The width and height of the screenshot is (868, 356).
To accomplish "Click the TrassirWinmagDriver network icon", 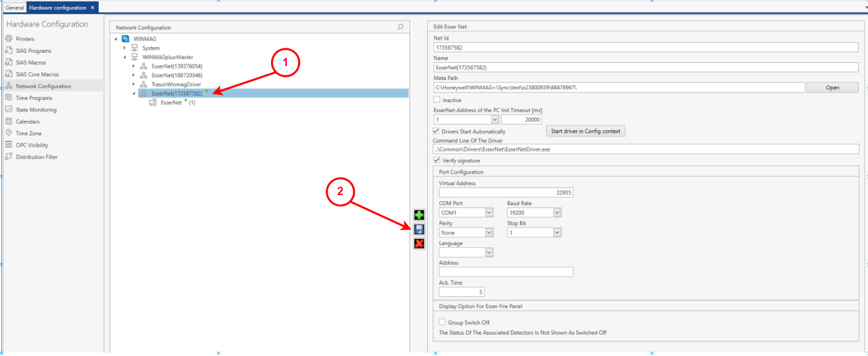I will point(143,84).
